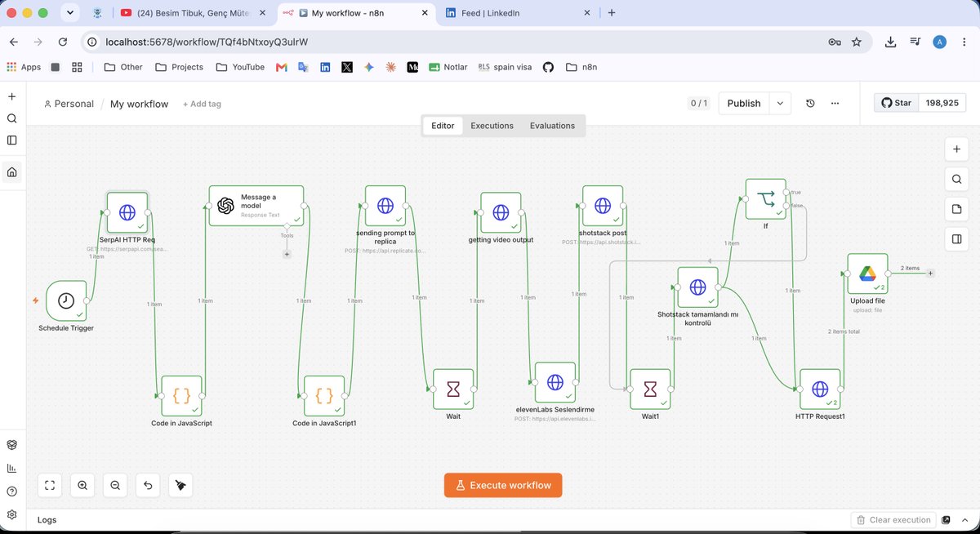Reset canvas zoom level
Screen dimensions: 980x534
tap(148, 485)
